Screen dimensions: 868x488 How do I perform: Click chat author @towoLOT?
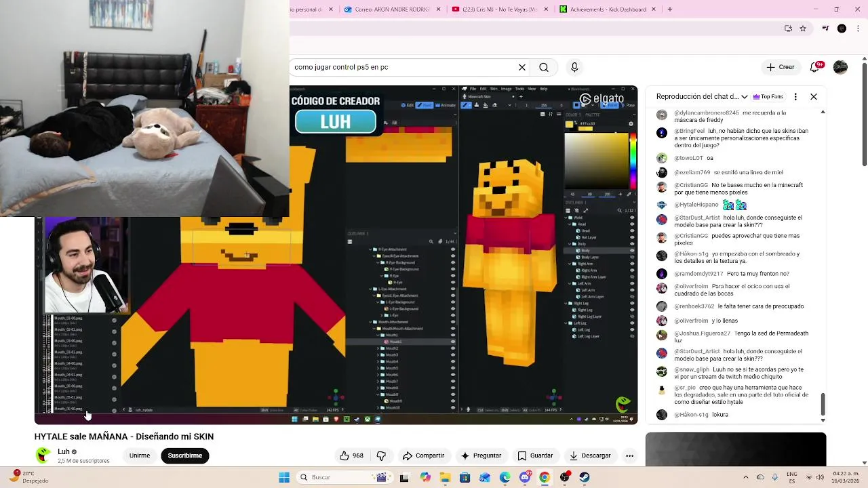688,158
